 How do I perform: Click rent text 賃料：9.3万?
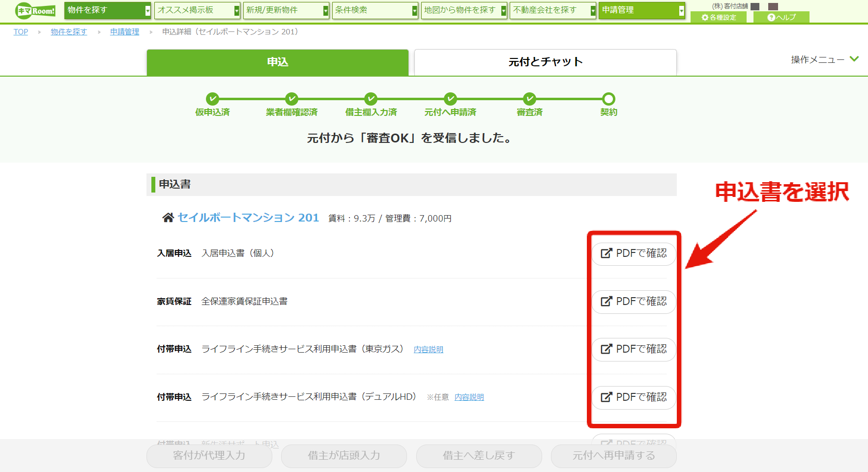pos(352,219)
